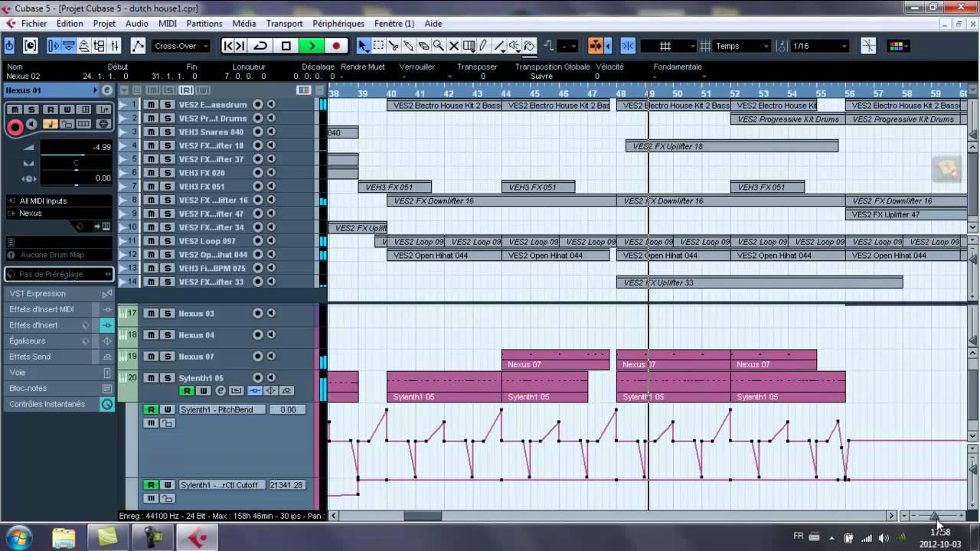Select the Erase tool
The image size is (980, 551).
(423, 46)
